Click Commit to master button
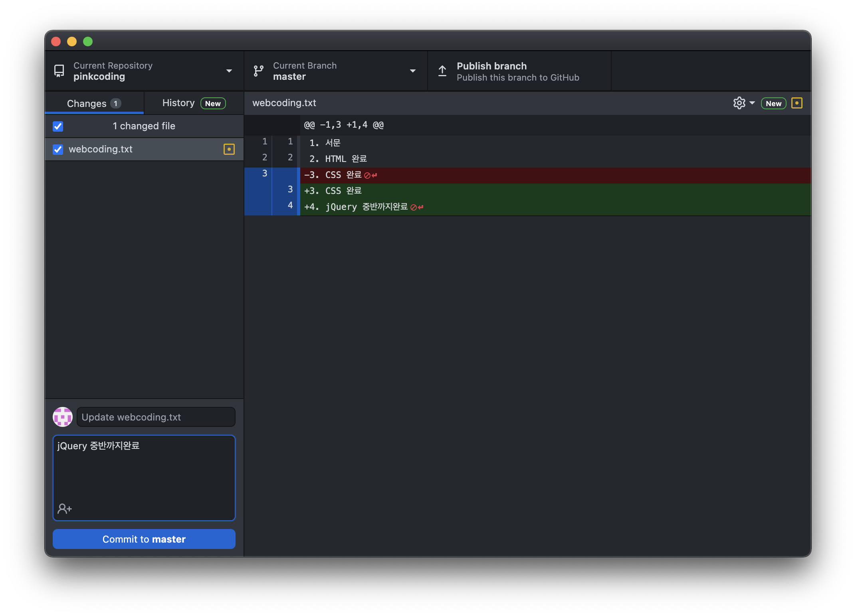This screenshot has width=856, height=616. pos(144,539)
